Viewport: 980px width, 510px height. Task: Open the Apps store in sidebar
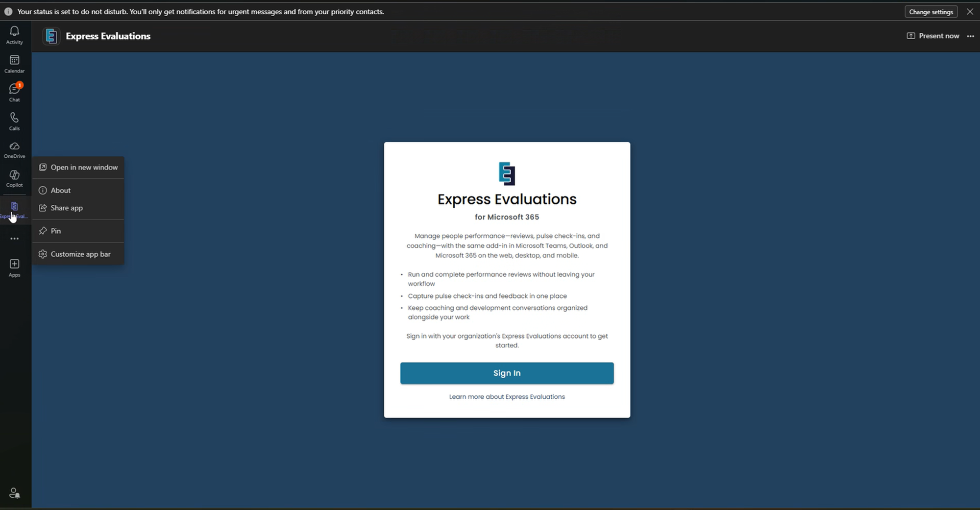pos(14,268)
